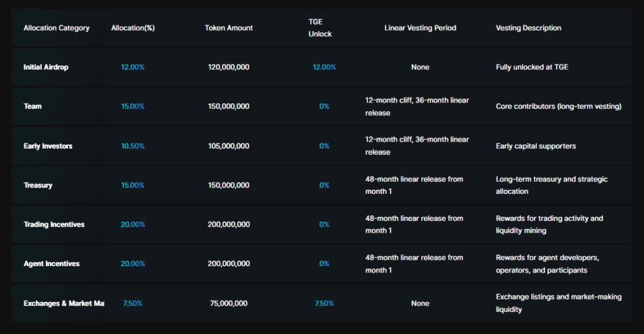Select the Early capital supporters description
The height and width of the screenshot is (334, 644).
(536, 146)
